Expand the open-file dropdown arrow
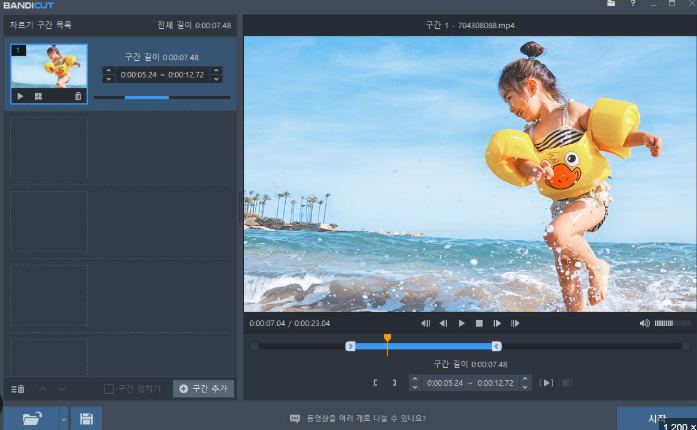Screen dimensions: 697x430 64,418
